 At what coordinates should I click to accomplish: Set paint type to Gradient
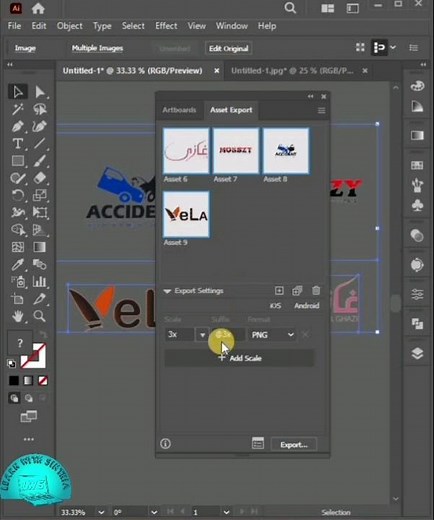click(x=28, y=381)
